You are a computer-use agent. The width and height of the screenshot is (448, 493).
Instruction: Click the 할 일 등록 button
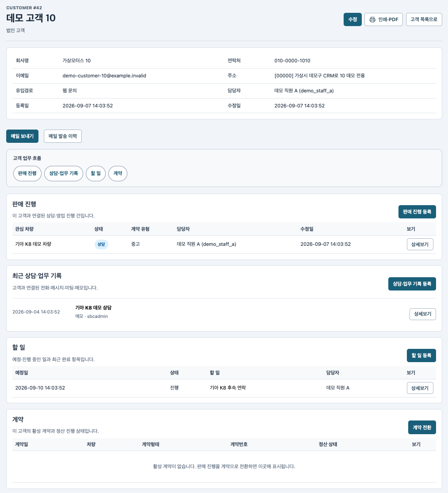tap(421, 355)
